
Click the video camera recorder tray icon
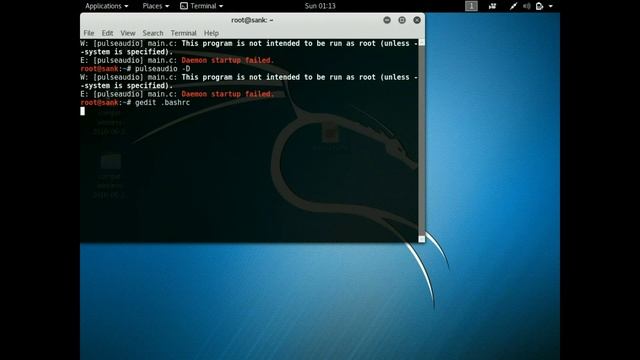click(x=493, y=6)
